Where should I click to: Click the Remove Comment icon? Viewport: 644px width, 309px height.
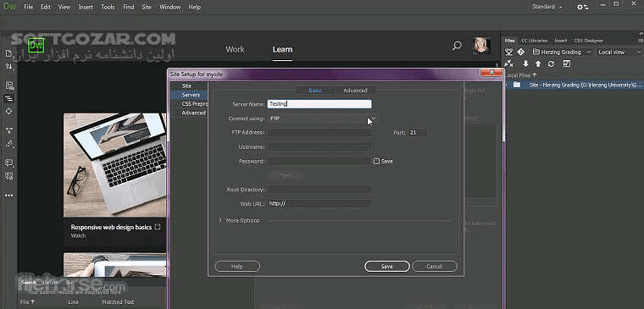[8, 176]
